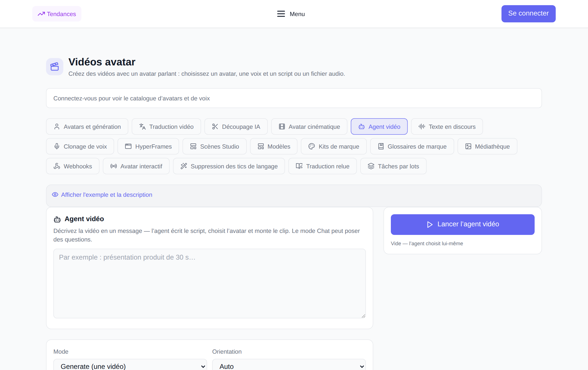Image resolution: width=588 pixels, height=370 pixels.
Task: Click the magic wand Suppression des tics icon
Action: (184, 166)
